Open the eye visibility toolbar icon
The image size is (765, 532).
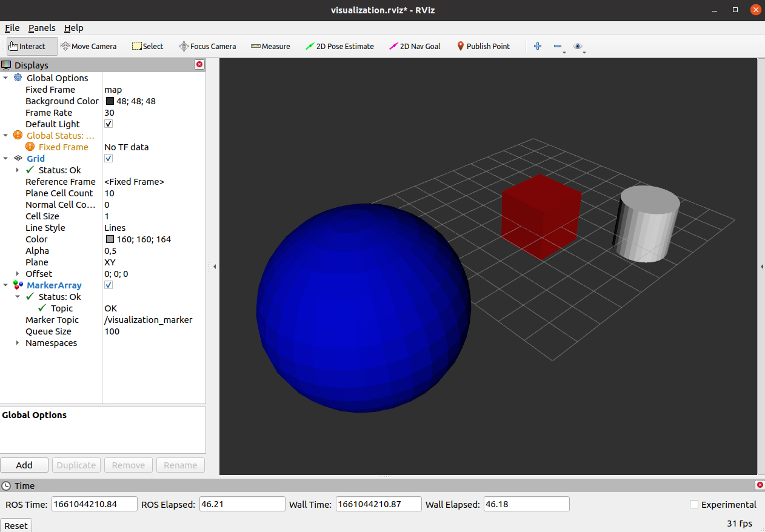(578, 46)
